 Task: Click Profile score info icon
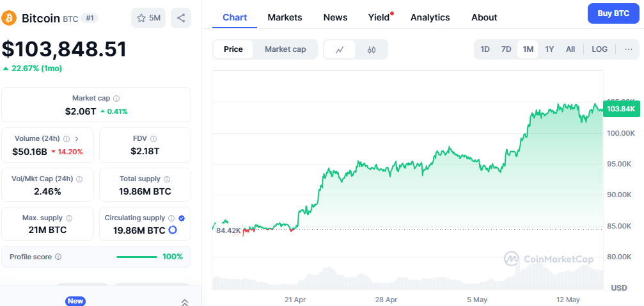point(58,257)
